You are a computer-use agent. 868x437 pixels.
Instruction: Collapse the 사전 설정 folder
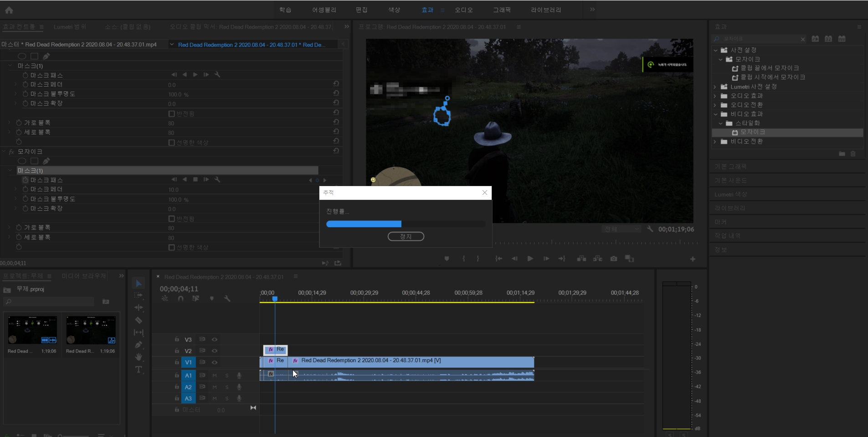tap(715, 50)
